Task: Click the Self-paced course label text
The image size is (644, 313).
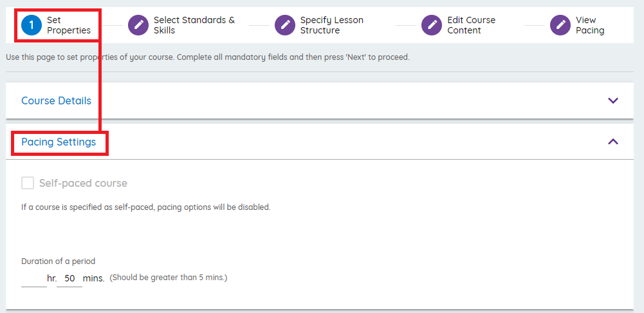Action: 83,183
